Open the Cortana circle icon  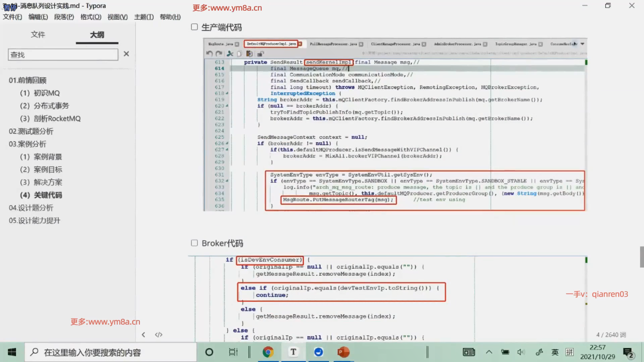point(209,352)
